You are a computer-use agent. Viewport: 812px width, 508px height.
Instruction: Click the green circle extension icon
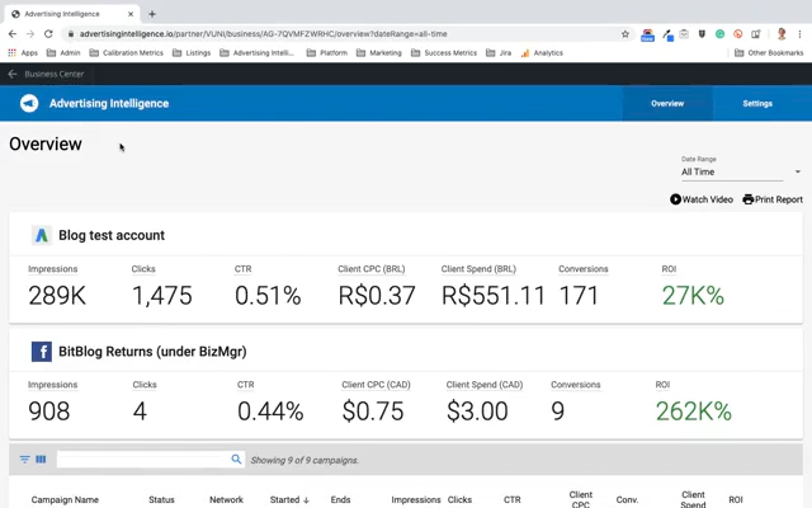(x=720, y=34)
